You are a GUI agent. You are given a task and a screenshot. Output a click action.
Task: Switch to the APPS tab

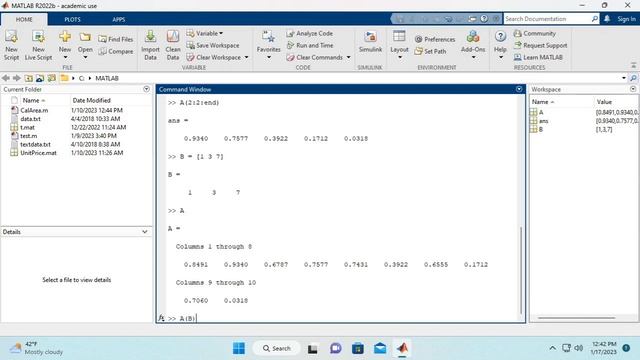pos(119,19)
